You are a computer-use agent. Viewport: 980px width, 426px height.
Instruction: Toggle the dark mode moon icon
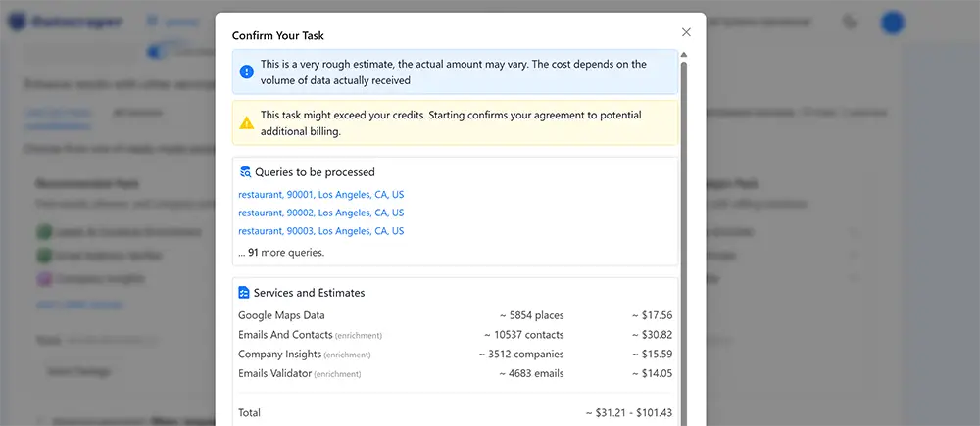tap(850, 22)
